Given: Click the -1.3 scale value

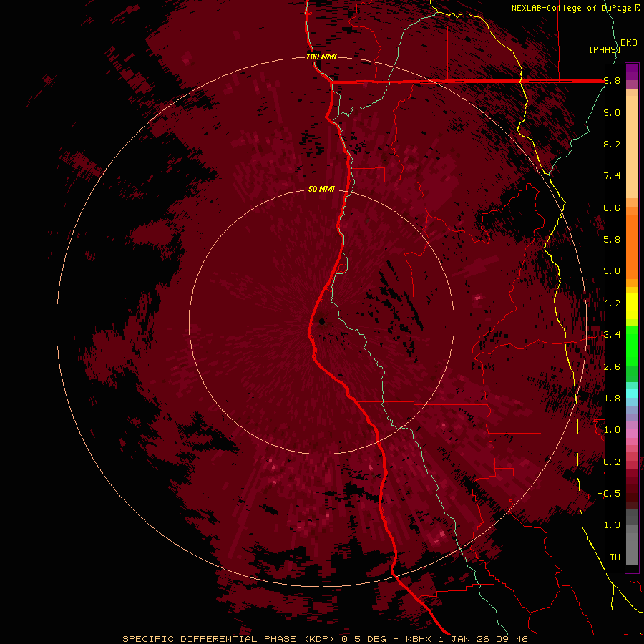Looking at the screenshot, I should (x=609, y=525).
